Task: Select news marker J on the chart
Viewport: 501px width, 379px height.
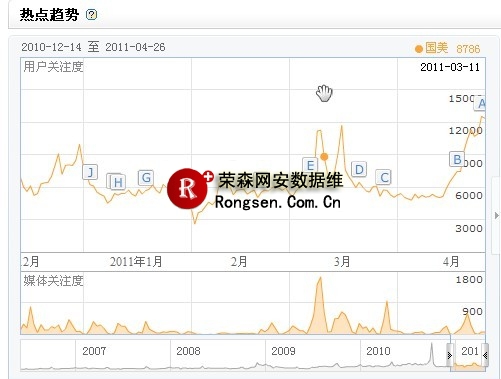Action: 90,172
